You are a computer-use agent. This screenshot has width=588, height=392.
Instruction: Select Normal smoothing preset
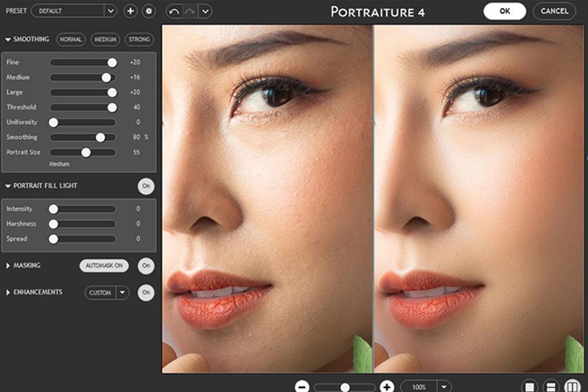click(x=71, y=40)
